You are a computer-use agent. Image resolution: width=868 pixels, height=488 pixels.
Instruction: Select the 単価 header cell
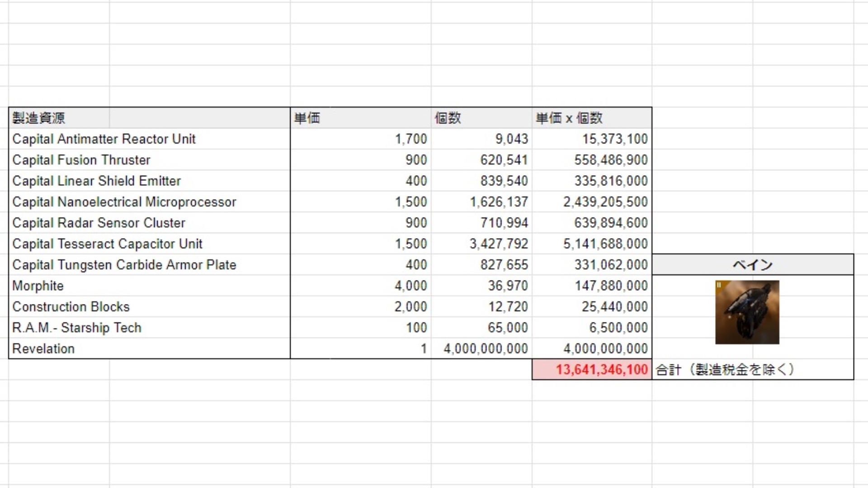361,118
